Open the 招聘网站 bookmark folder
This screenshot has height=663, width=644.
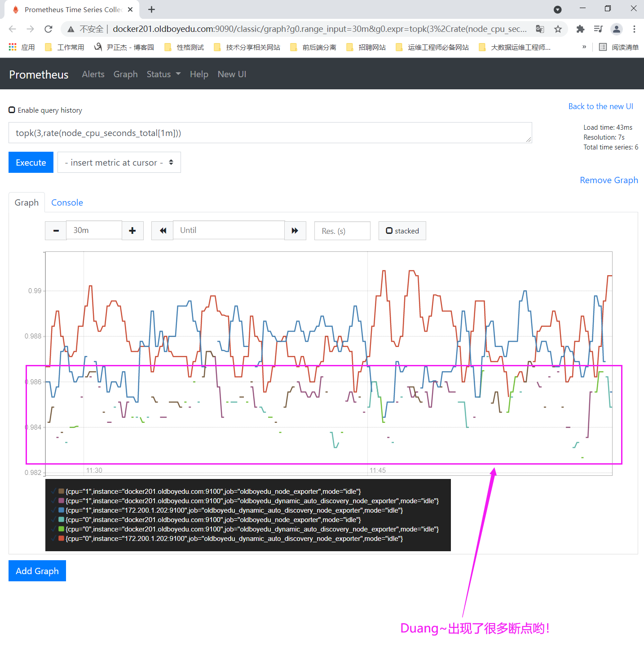[x=366, y=47]
